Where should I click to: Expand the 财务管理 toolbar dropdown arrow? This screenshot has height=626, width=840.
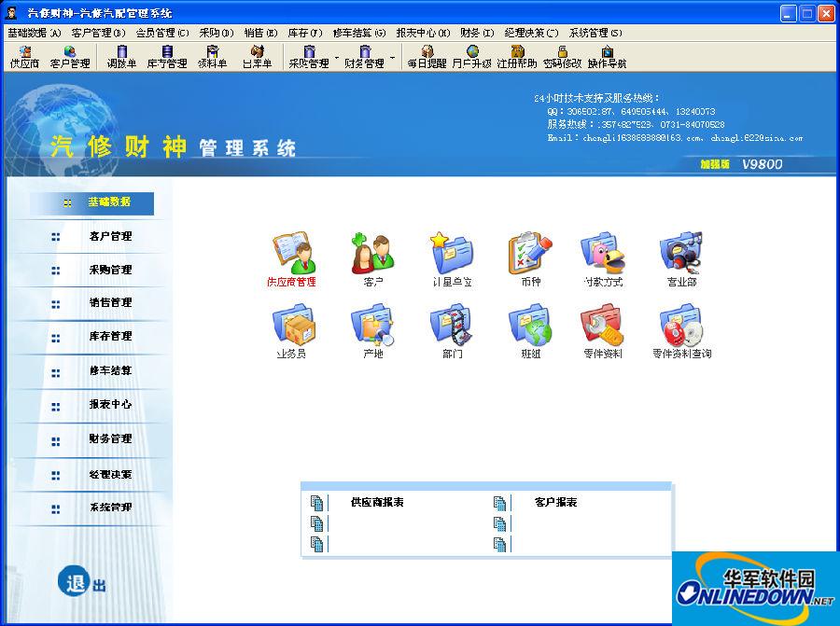click(x=393, y=57)
